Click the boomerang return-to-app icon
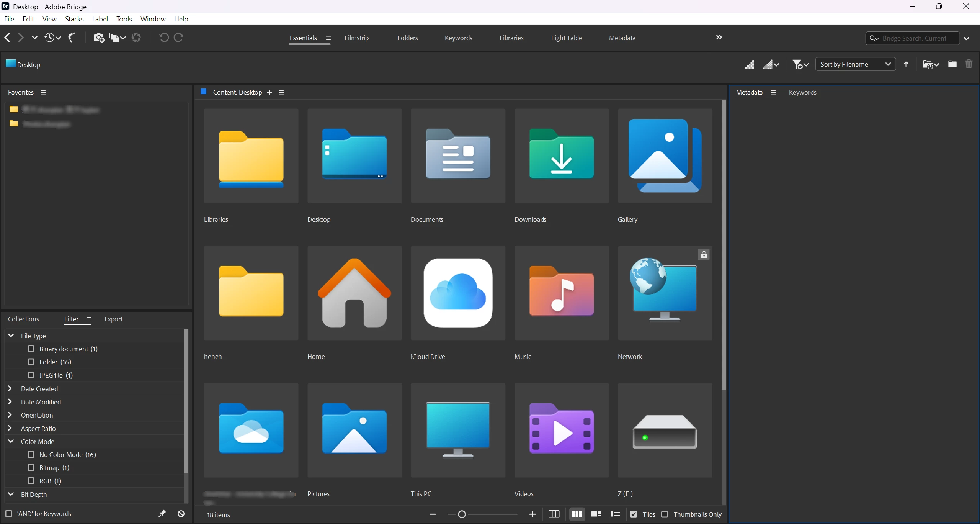 [72, 38]
